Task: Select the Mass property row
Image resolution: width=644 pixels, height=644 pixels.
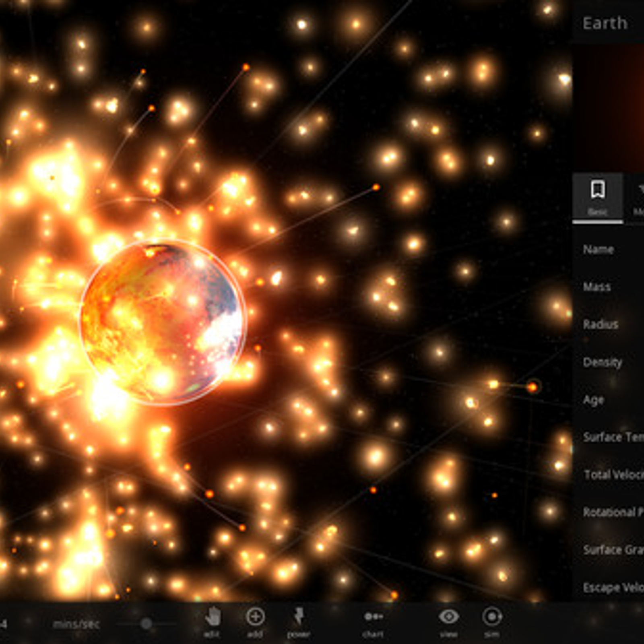Action: click(x=608, y=287)
